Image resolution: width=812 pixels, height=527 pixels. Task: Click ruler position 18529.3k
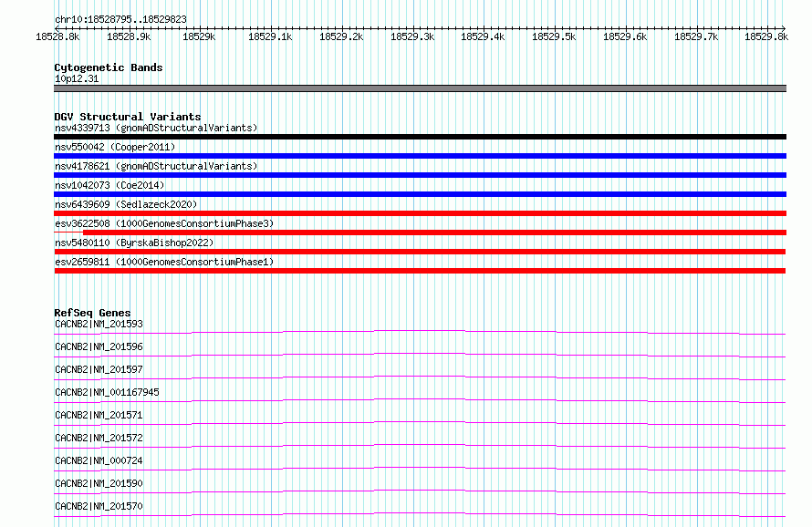[412, 36]
